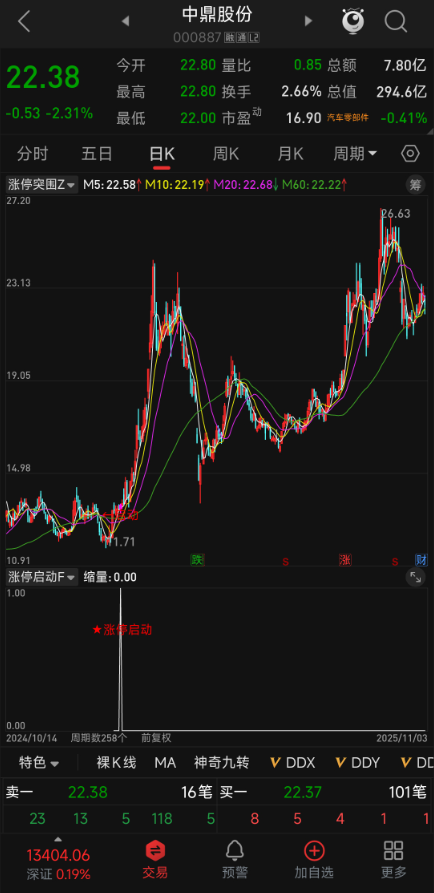Image resolution: width=434 pixels, height=893 pixels.
Task: Tap the blue 财 financial marker
Action: (x=421, y=560)
